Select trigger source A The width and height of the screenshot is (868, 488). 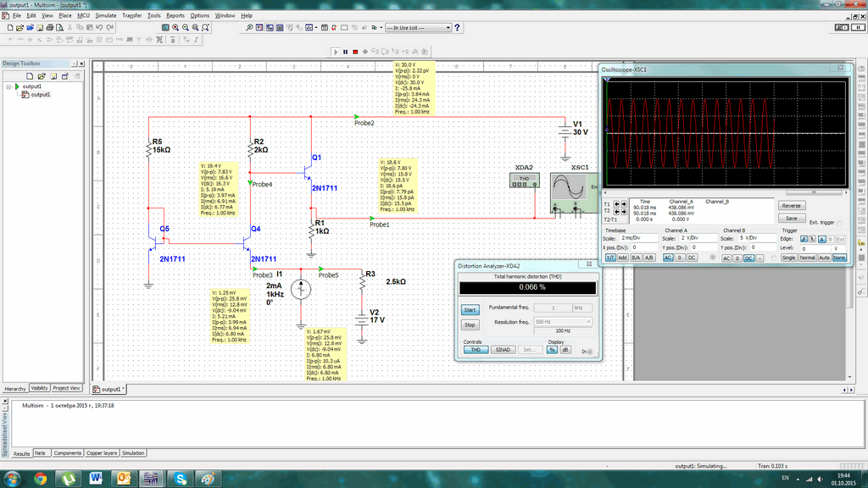pyautogui.click(x=822, y=239)
